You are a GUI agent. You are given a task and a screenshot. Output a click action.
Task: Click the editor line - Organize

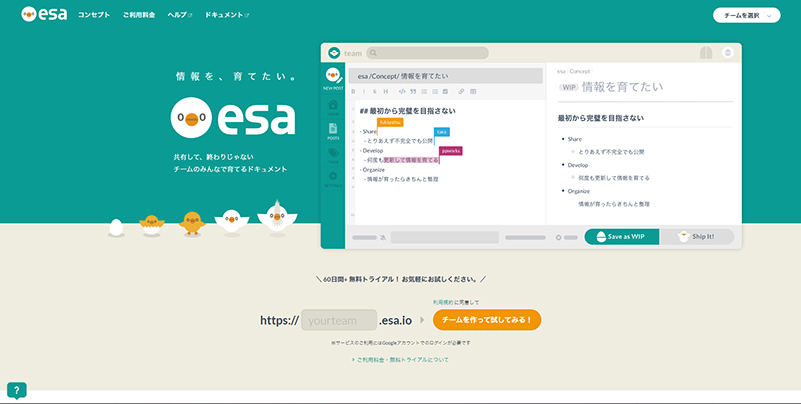(372, 170)
